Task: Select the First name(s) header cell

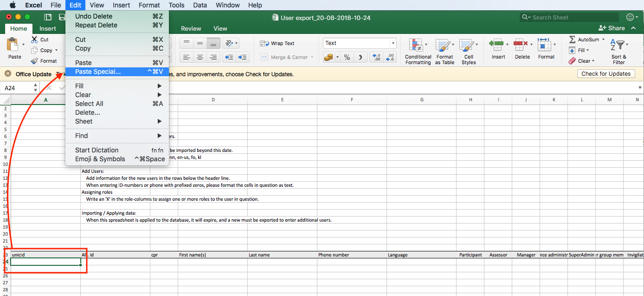Action: tap(213, 255)
